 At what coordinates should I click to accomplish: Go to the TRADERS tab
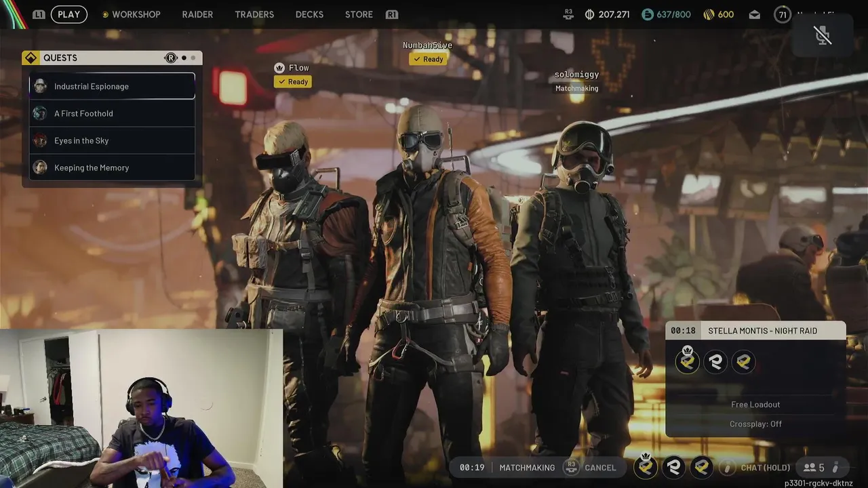(x=254, y=14)
